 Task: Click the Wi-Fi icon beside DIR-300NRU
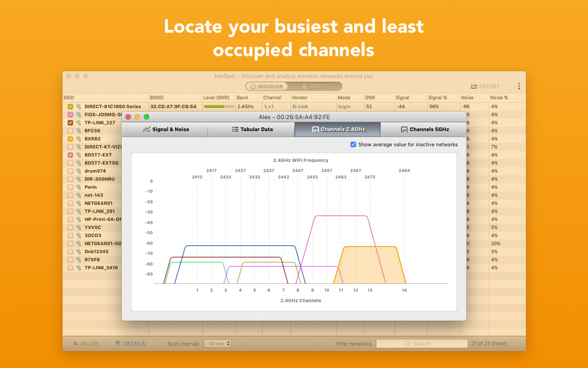click(x=79, y=179)
